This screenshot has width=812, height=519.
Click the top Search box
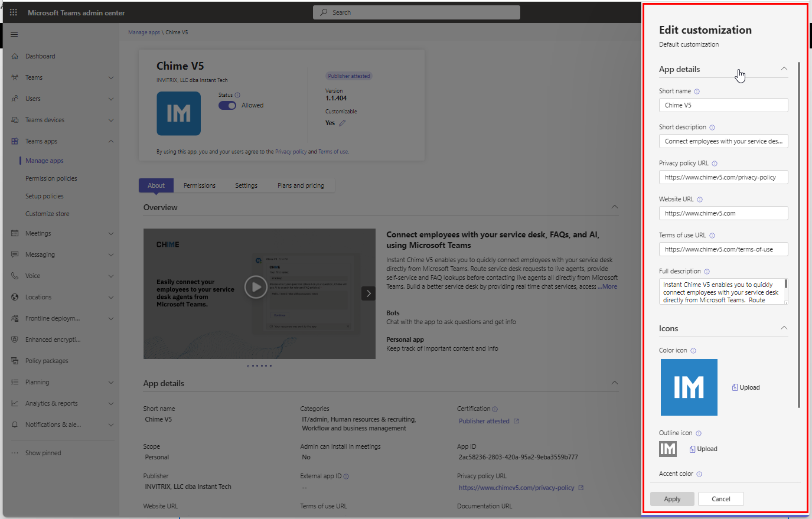pyautogui.click(x=417, y=12)
